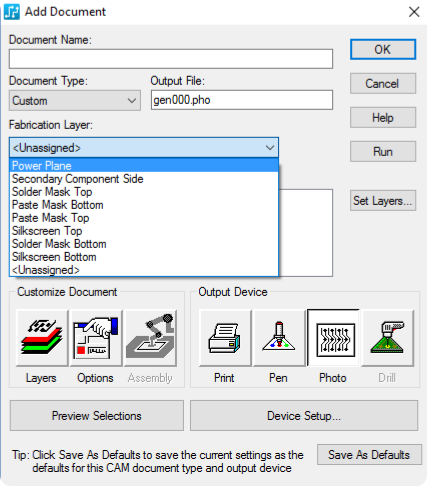Viewport: 427px width, 486px height.
Task: Click the Set Layers button
Action: pos(383,201)
